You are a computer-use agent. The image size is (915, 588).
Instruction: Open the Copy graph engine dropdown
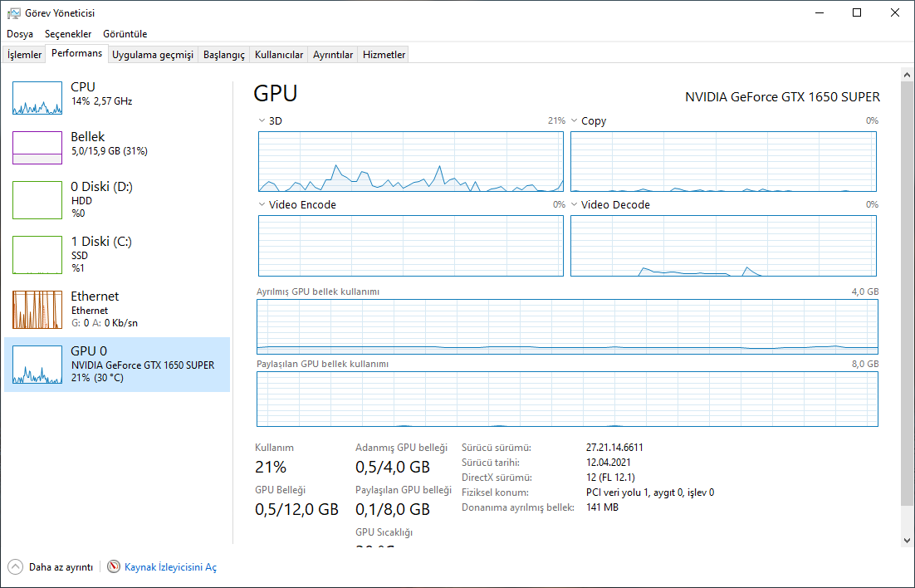point(575,121)
